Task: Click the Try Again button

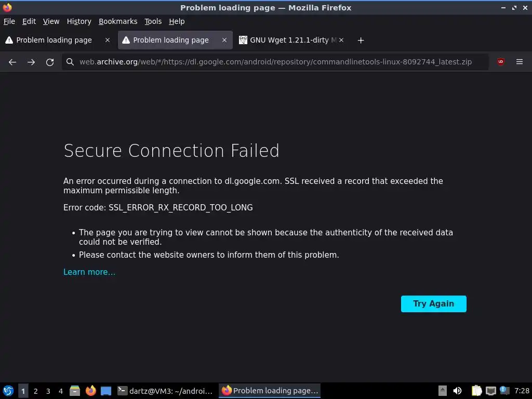Action: [x=433, y=304]
